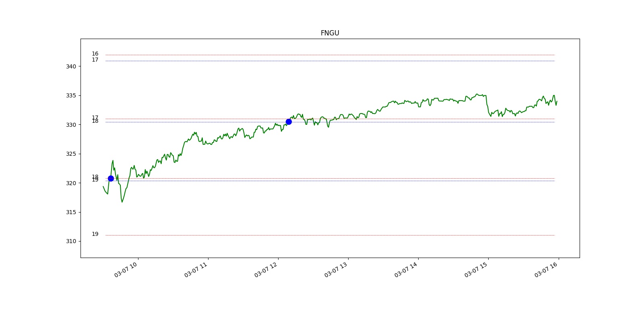The height and width of the screenshot is (322, 644).
Task: Click the y-axis label 325
Action: 71,154
